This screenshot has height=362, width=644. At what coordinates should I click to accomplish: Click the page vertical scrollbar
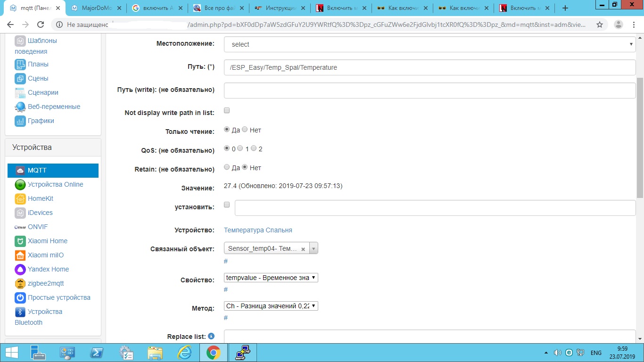(x=640, y=137)
